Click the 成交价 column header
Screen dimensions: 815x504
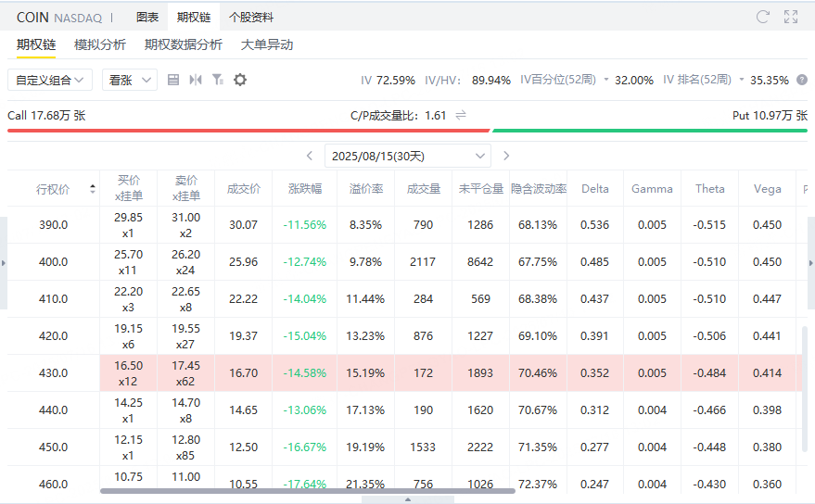243,189
